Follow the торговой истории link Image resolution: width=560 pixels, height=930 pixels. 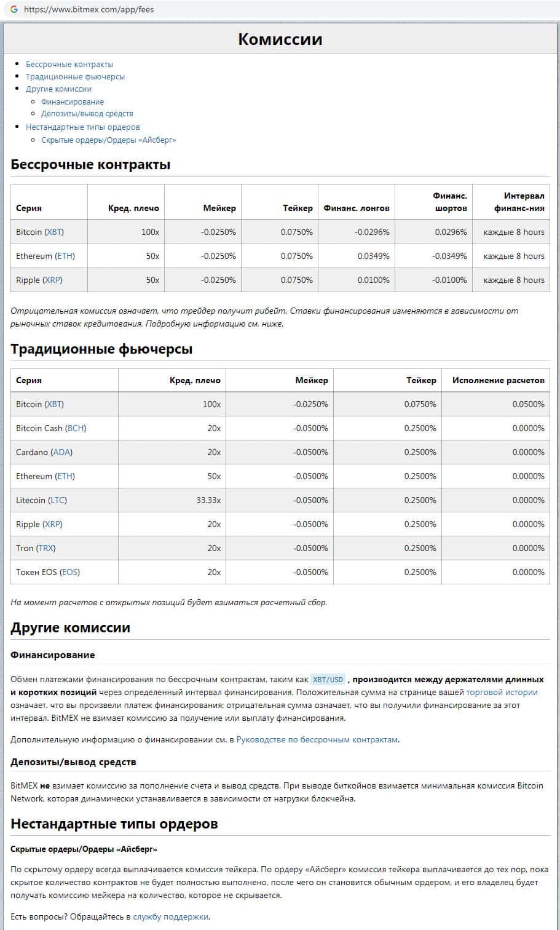click(502, 692)
